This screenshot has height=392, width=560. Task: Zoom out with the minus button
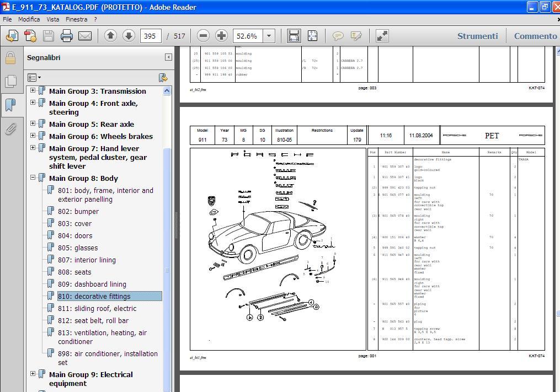(x=203, y=36)
